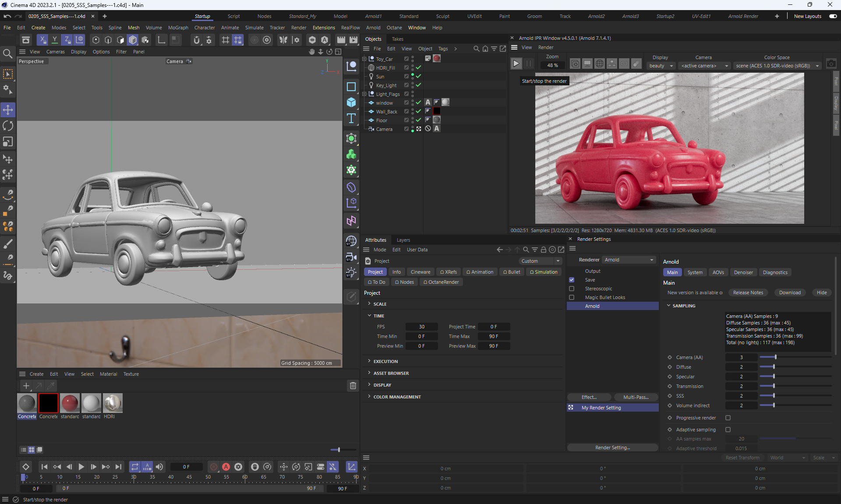841x504 pixels.
Task: Click the Multi-Pass... button
Action: click(636, 397)
